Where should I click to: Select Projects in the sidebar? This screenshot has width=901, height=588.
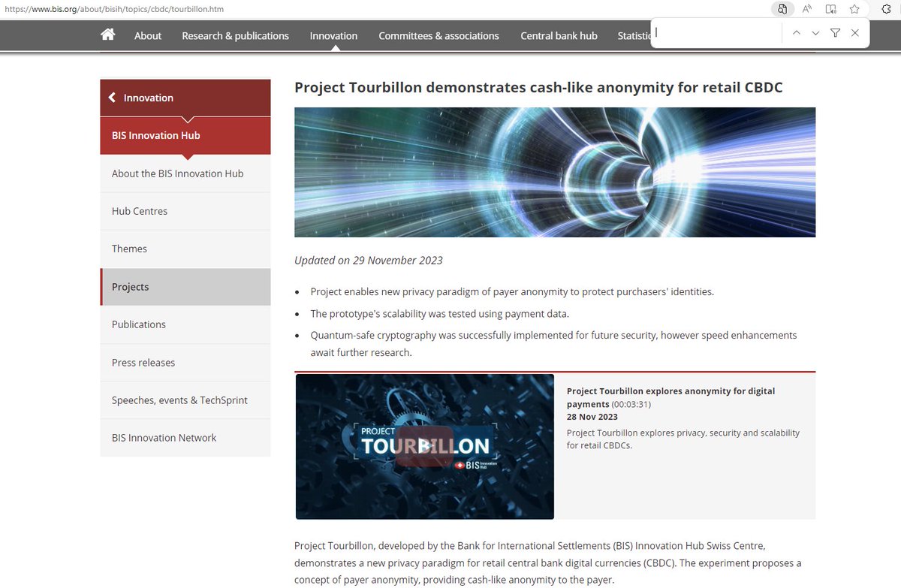tap(185, 287)
